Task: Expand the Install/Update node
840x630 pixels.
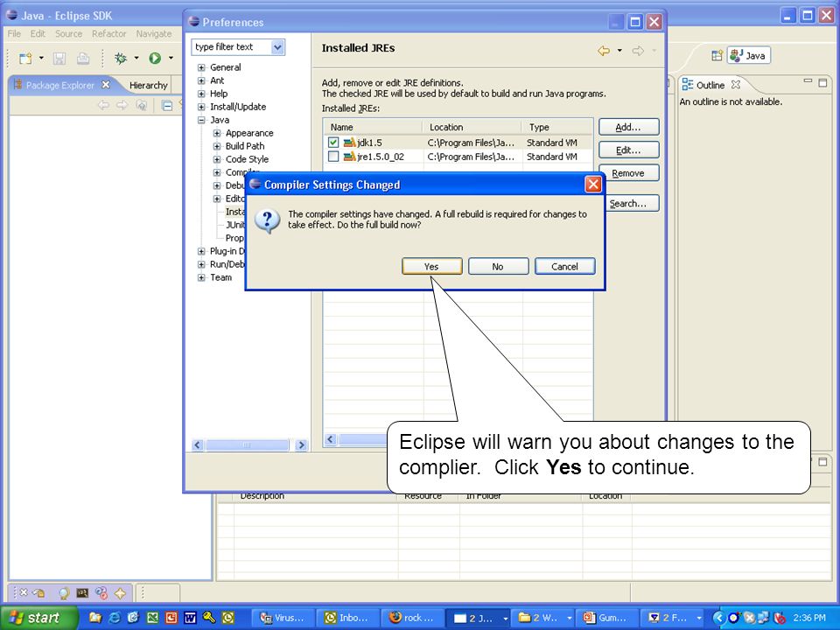Action: click(201, 107)
